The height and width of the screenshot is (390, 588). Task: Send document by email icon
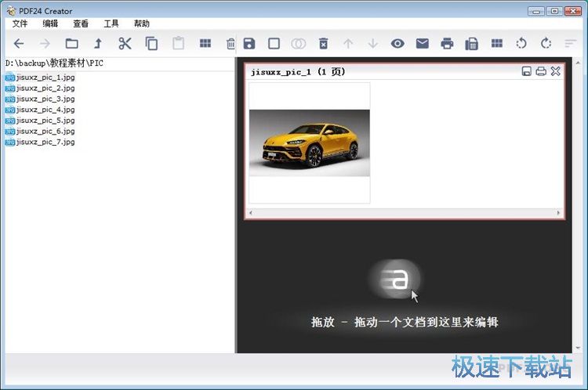tap(423, 44)
